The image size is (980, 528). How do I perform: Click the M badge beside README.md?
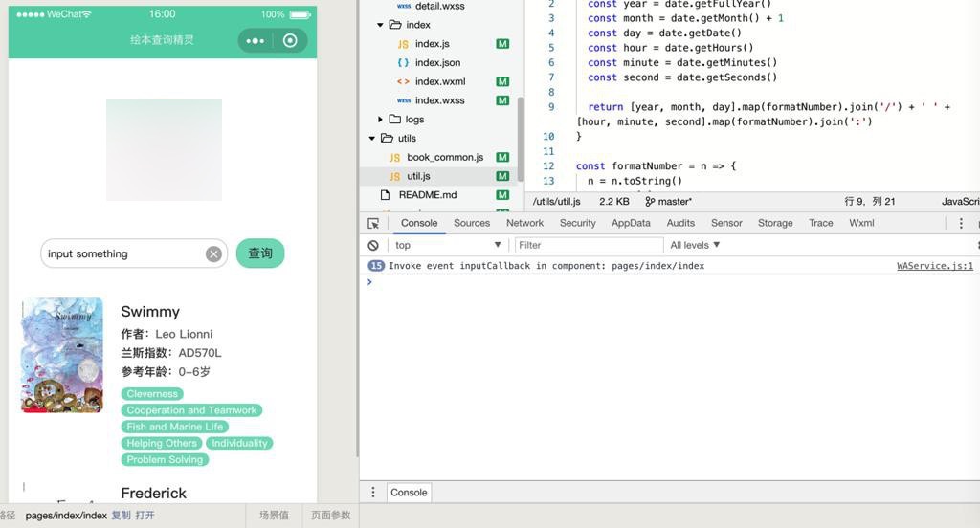click(x=502, y=195)
